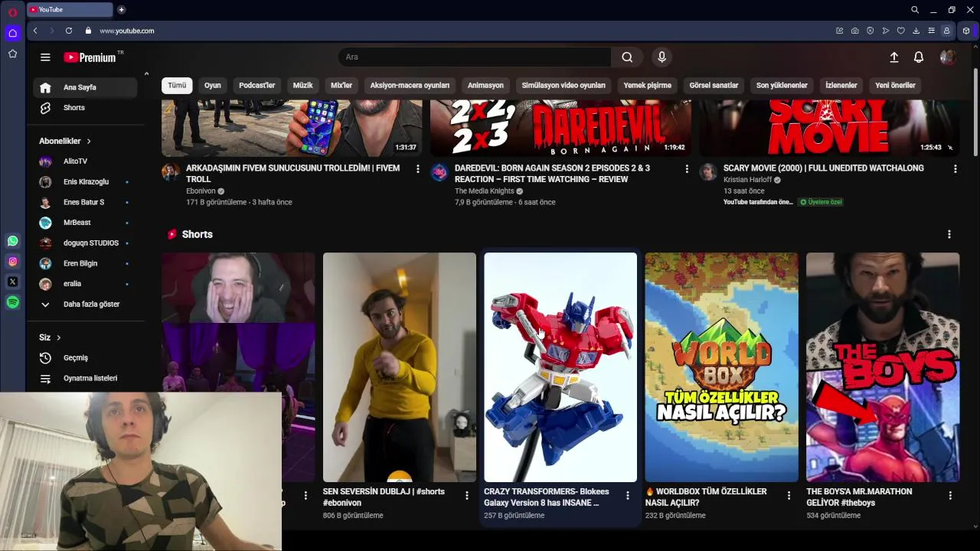Screen dimensions: 980x551
Task: Open AlitoTV subscription channel
Action: (85, 161)
